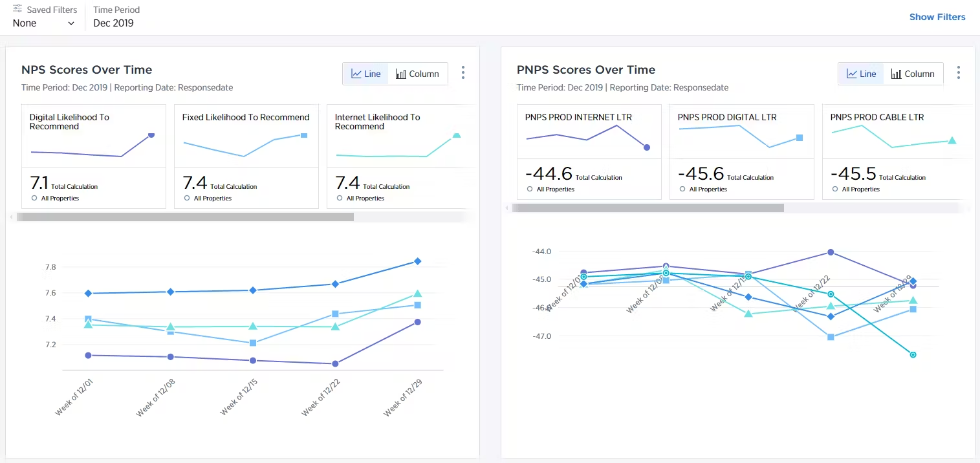Expand the Saved Filters None dropdown
Screen dimensions: 980x463
(44, 23)
